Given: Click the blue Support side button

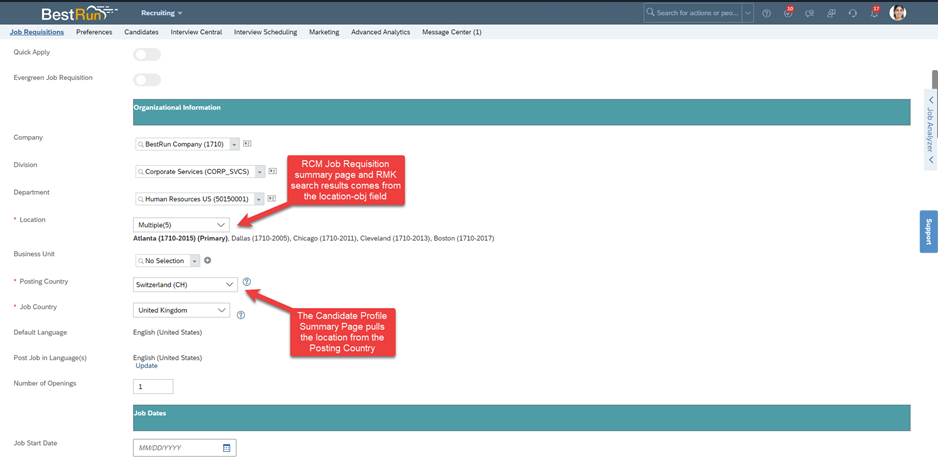Looking at the screenshot, I should tap(928, 232).
